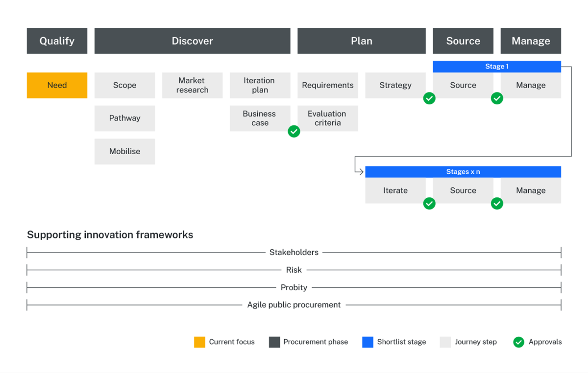Viewport: 588px width, 373px height.
Task: Open the Business case step
Action: tap(260, 118)
